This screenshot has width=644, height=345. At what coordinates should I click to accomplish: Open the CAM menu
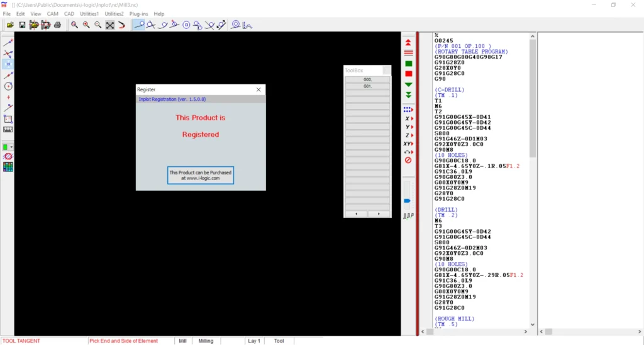click(53, 14)
